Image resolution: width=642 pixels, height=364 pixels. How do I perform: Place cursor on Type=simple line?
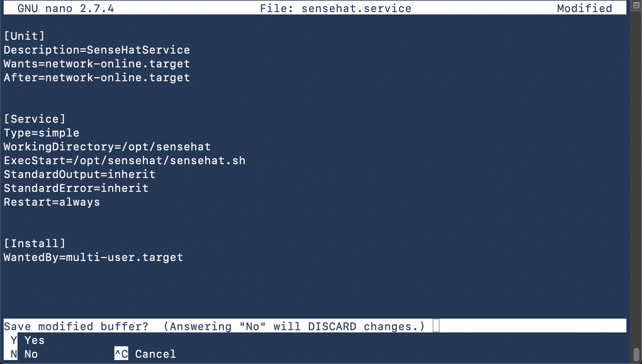click(x=42, y=133)
